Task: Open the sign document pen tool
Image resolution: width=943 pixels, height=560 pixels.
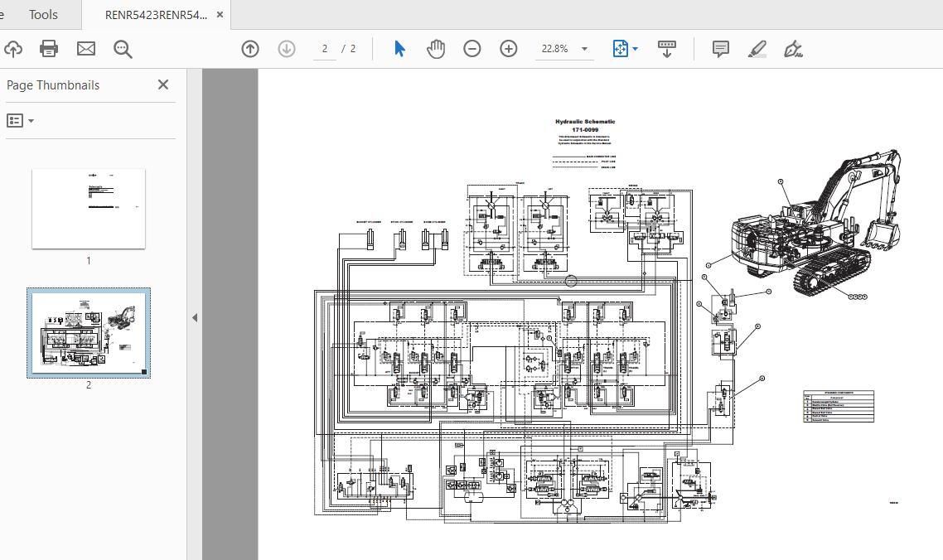Action: 794,49
